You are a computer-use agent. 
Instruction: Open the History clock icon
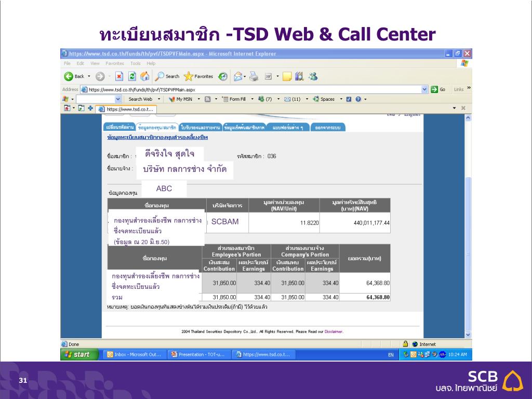click(x=222, y=77)
